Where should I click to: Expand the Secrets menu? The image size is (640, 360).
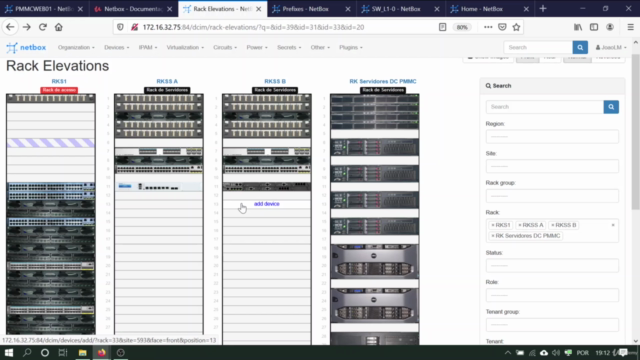(x=289, y=47)
